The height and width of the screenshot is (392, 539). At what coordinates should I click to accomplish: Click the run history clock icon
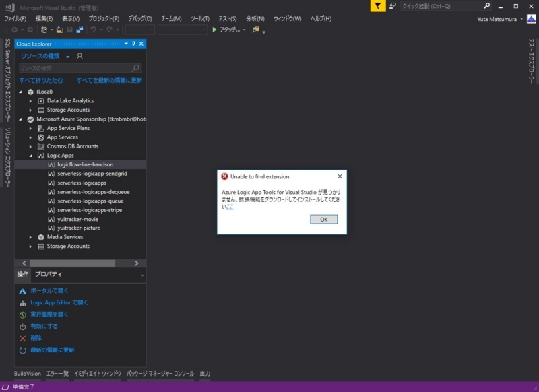(23, 315)
